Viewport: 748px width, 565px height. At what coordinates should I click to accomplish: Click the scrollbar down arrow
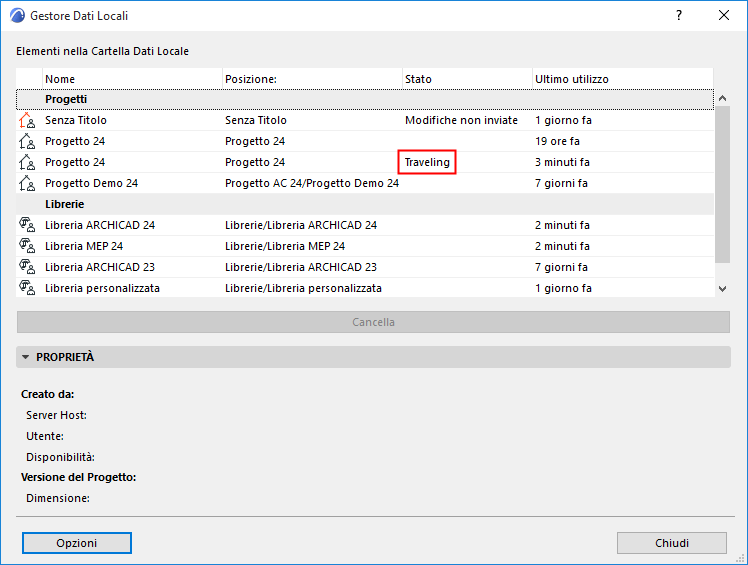pyautogui.click(x=722, y=289)
